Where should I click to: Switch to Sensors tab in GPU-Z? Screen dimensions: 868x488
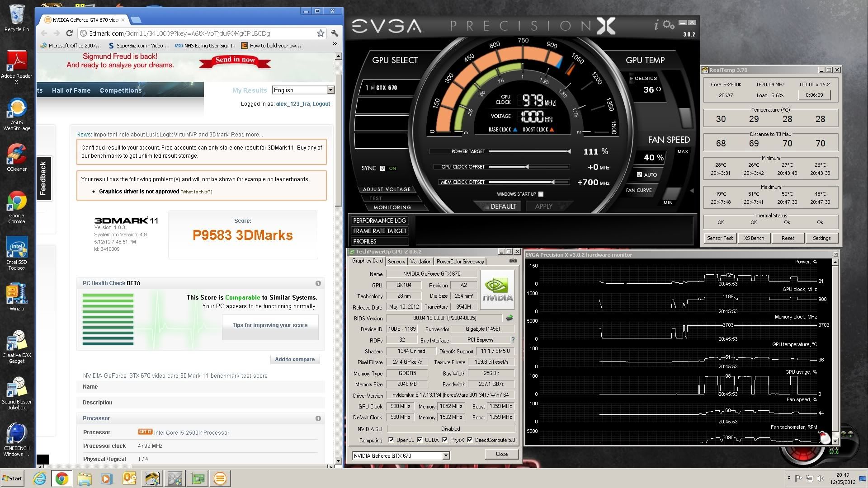point(396,261)
